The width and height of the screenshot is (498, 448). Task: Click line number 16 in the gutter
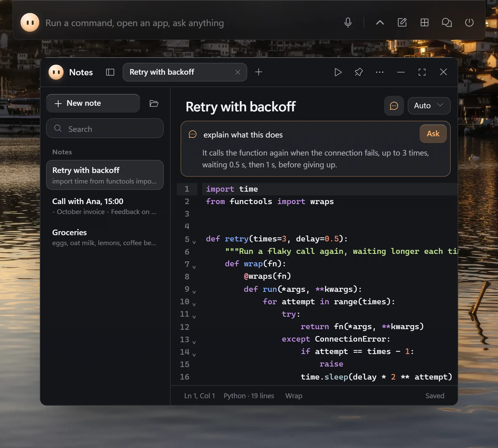(x=185, y=377)
